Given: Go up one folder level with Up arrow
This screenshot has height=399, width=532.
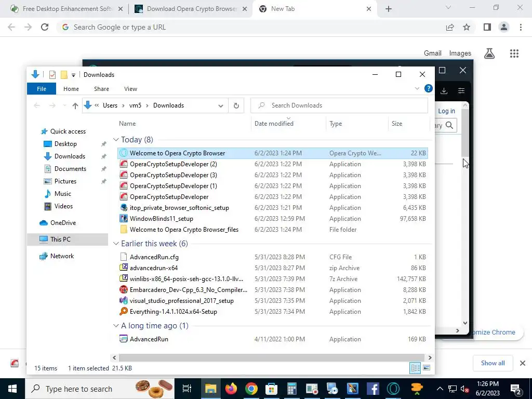Looking at the screenshot, I should click(75, 105).
